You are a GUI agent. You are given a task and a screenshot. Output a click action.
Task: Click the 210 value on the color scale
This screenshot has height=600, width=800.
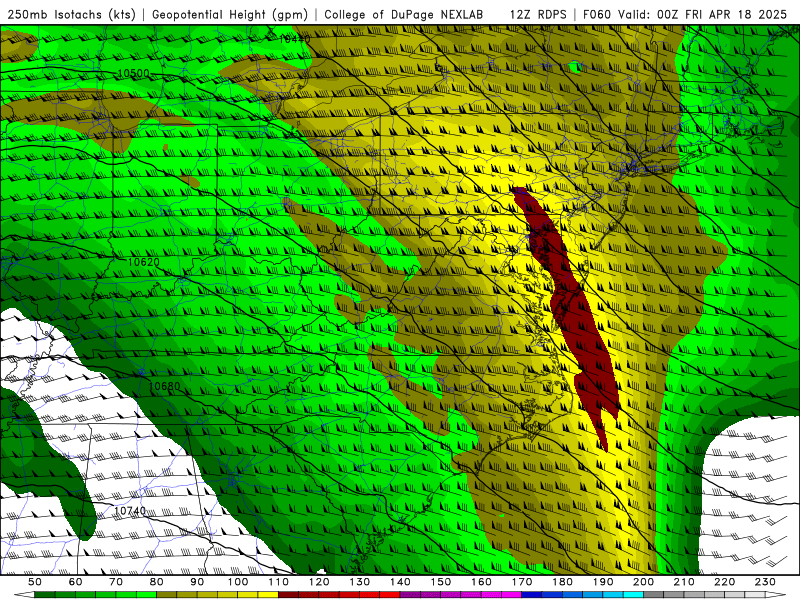685,582
